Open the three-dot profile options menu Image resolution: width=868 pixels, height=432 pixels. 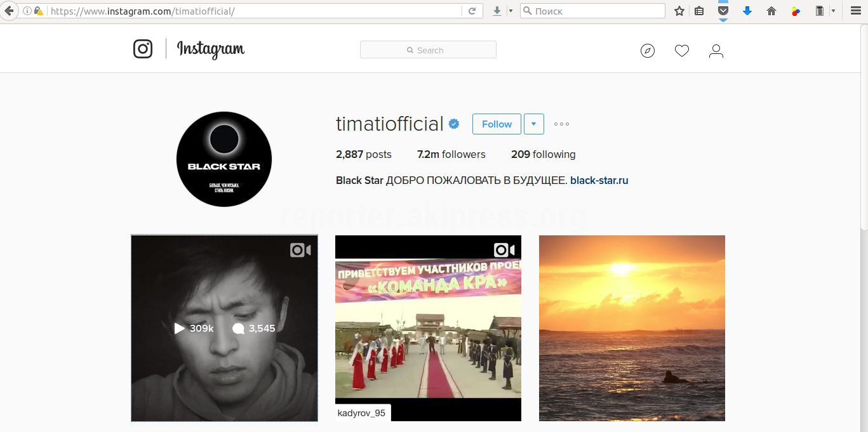click(x=561, y=124)
